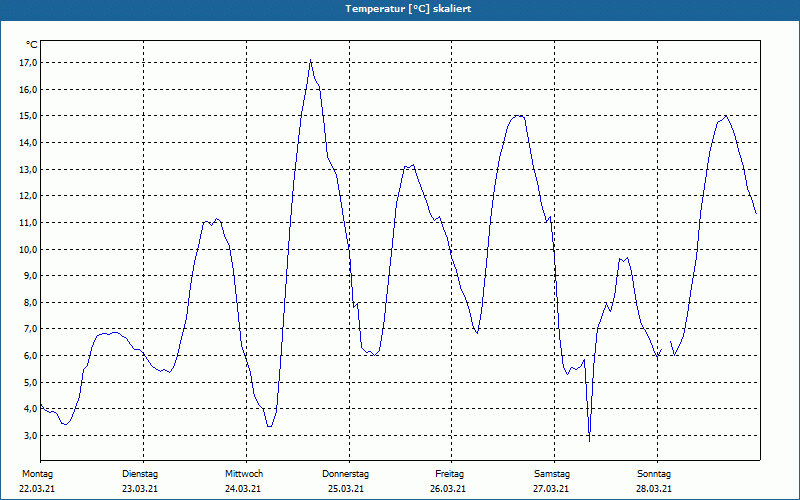
Task: Select the 10,0 axis value
Action: point(28,249)
